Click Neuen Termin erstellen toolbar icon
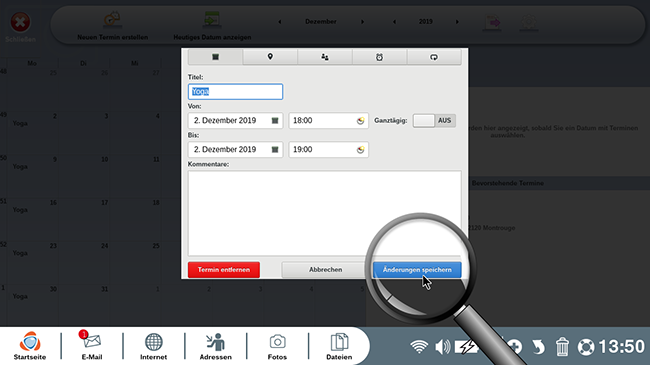This screenshot has width=650, height=365. click(x=112, y=20)
